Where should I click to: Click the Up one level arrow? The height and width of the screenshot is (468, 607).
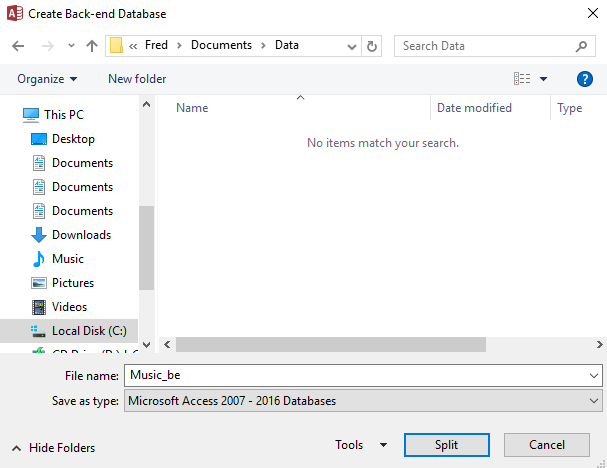tap(92, 46)
